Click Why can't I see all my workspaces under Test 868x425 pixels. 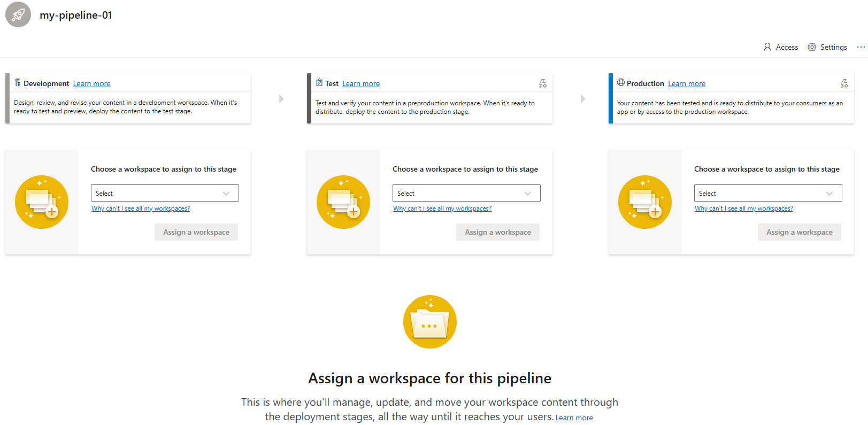coord(442,208)
